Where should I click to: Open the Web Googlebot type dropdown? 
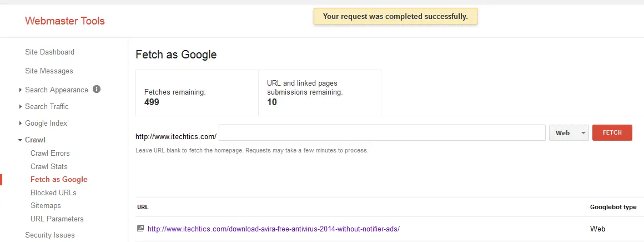click(x=569, y=133)
